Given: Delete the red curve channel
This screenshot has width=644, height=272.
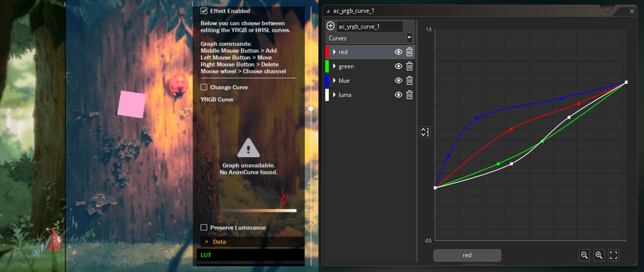Looking at the screenshot, I should (x=410, y=52).
